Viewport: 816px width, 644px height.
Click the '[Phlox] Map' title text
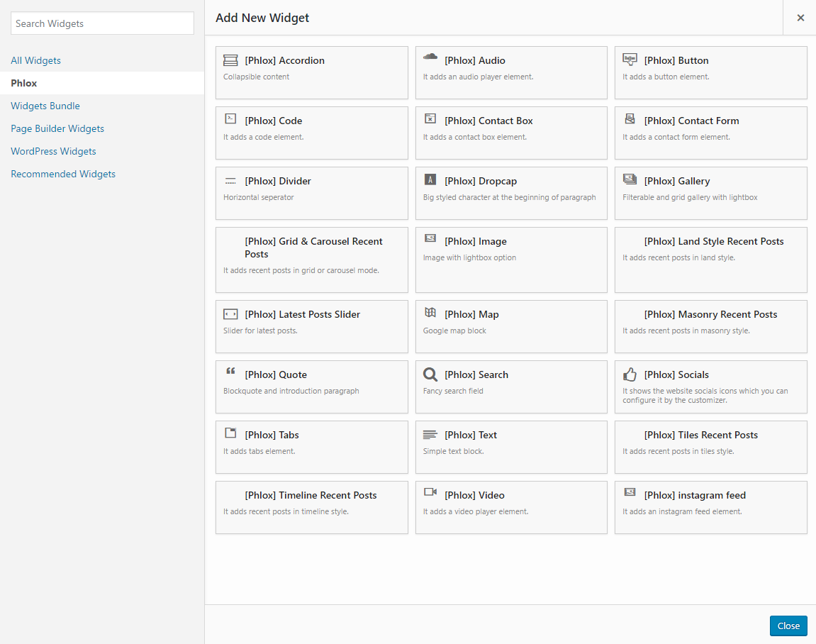(471, 314)
